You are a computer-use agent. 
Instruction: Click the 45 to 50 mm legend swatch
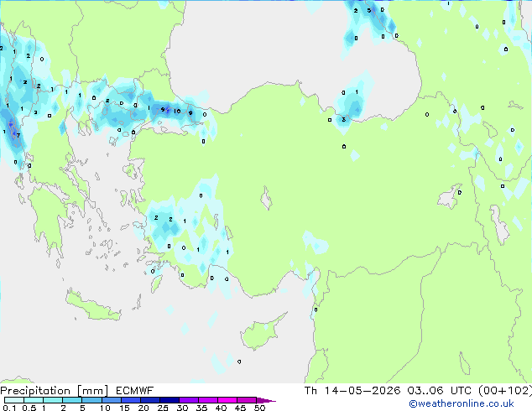(x=247, y=400)
